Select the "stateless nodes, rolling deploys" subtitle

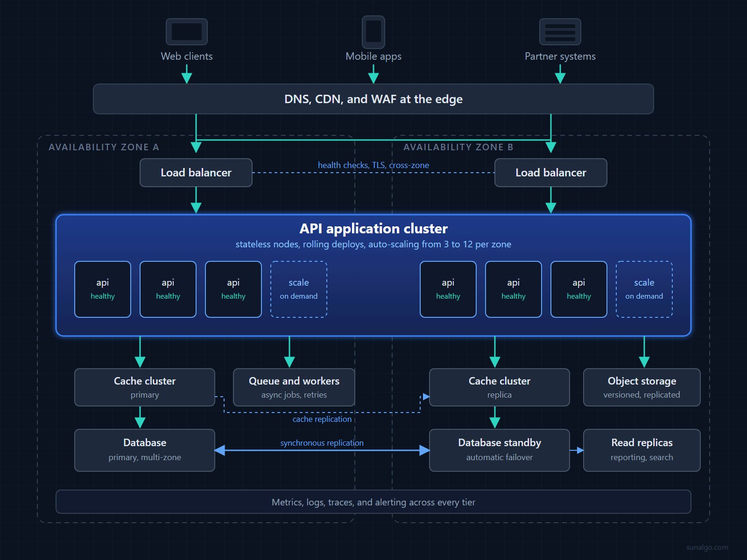pyautogui.click(x=373, y=245)
